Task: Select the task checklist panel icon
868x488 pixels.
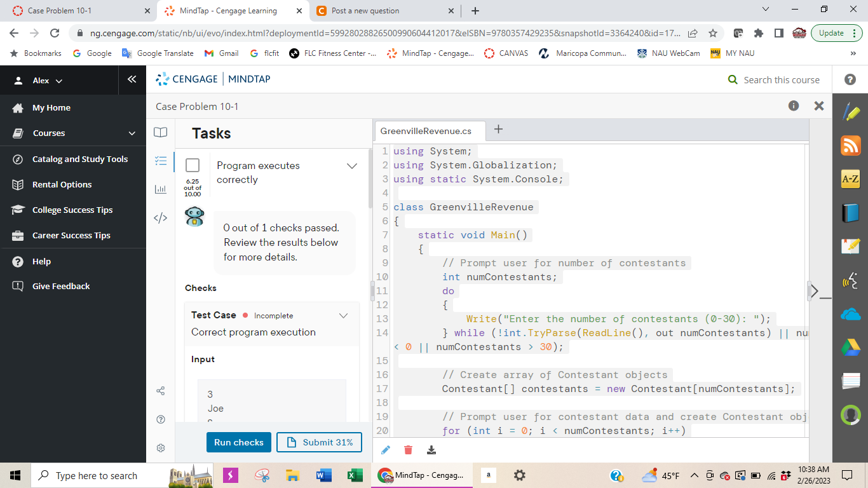Action: [161, 161]
